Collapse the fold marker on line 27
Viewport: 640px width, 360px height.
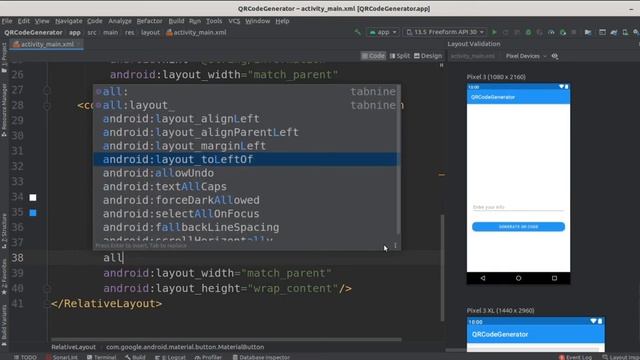(47, 90)
